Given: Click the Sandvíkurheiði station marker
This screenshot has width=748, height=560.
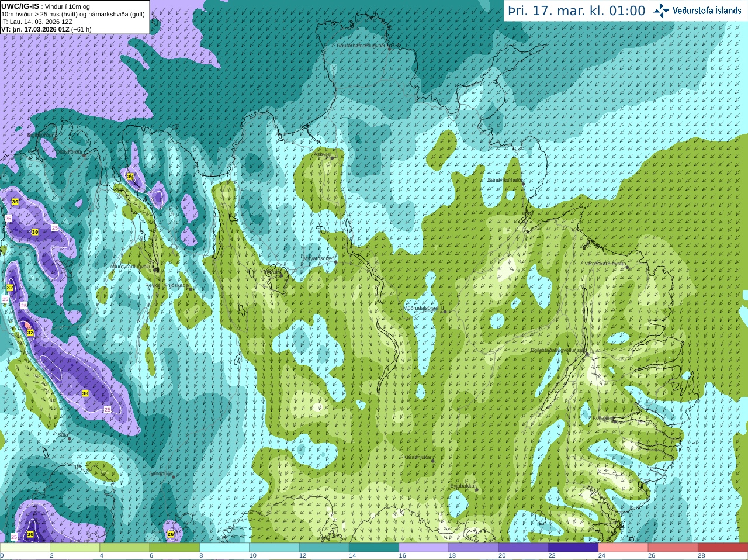Looking at the screenshot, I should point(523,184).
